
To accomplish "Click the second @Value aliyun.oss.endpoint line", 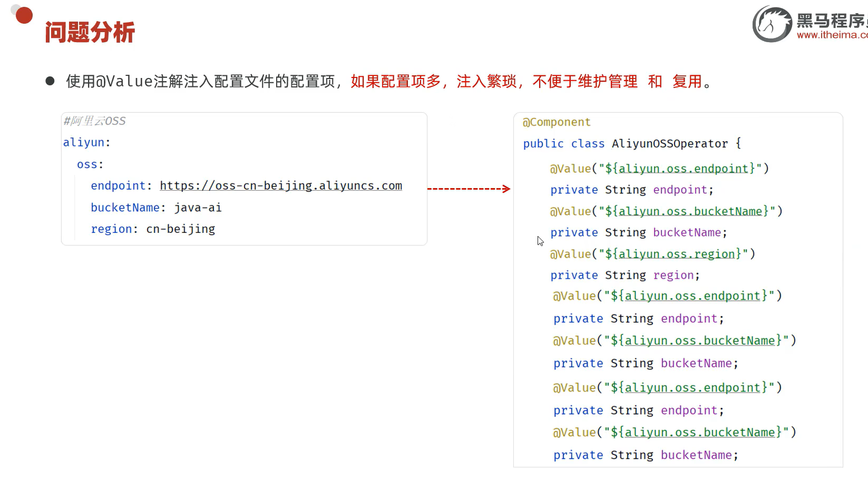I will coord(668,296).
